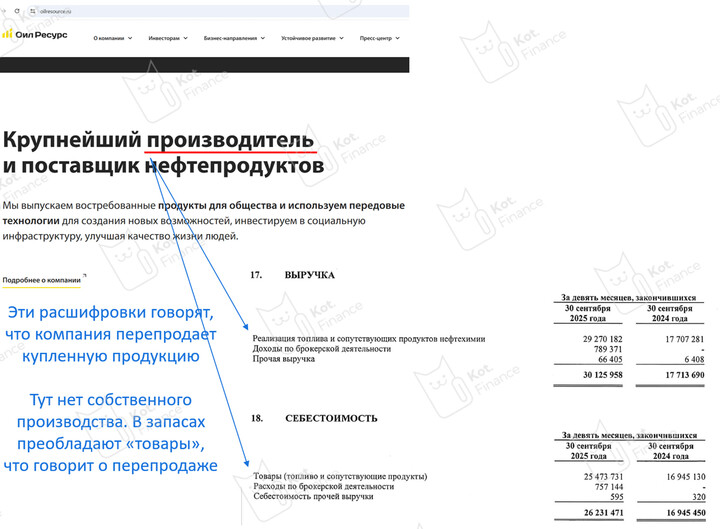
Task: Click the Ойл Ресурс logo icon
Action: pos(7,34)
